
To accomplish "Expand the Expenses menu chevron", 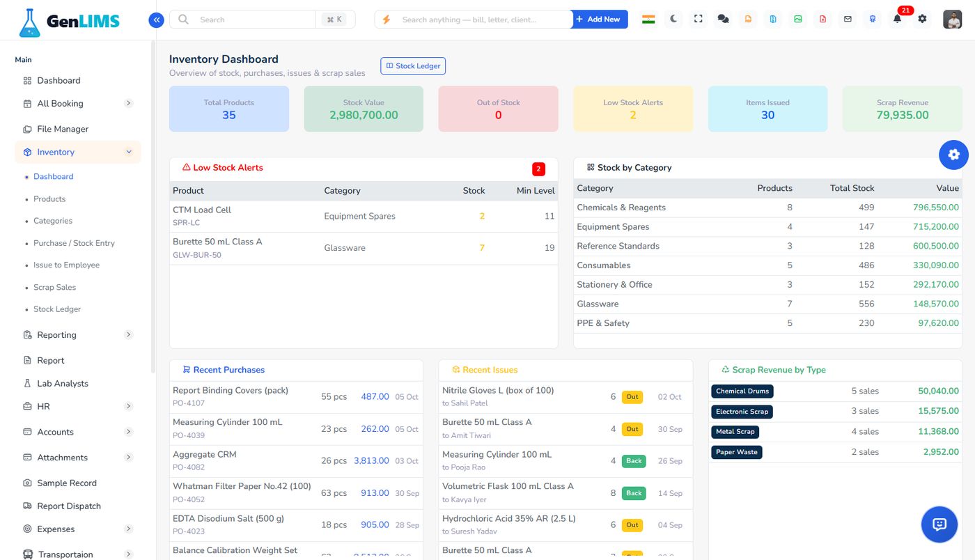I will [x=128, y=529].
